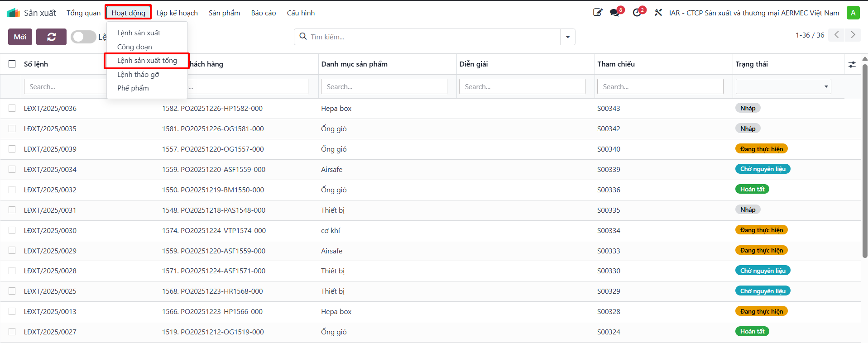868x343 pixels.
Task: Open the Sản phẩm menu
Action: point(225,13)
